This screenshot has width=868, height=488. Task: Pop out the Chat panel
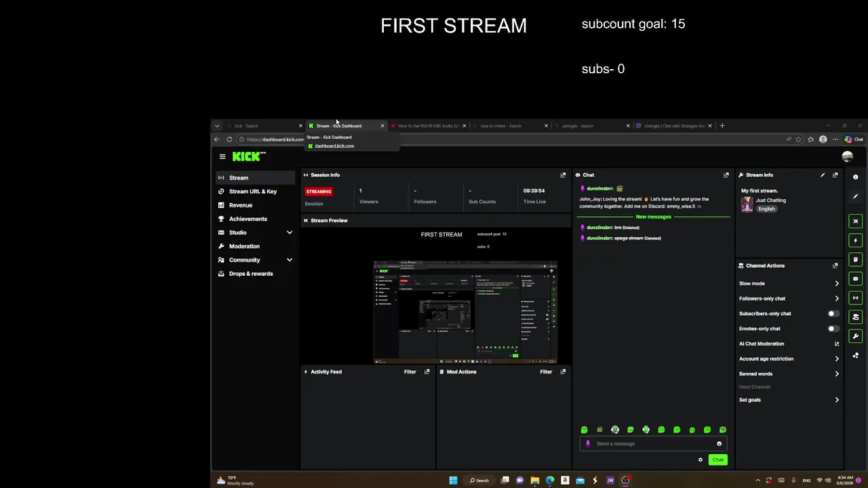coord(726,175)
